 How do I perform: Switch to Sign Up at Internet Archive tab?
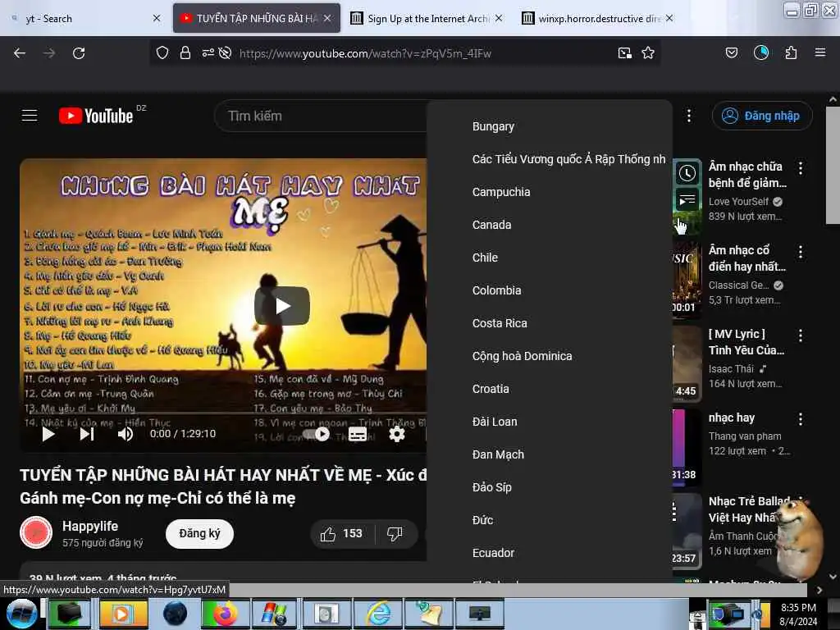pyautogui.click(x=427, y=18)
